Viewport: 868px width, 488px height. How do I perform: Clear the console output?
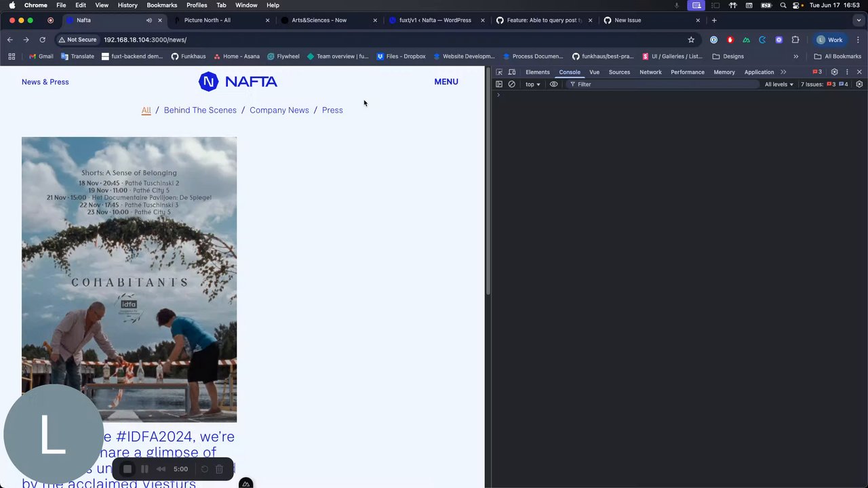tap(512, 84)
